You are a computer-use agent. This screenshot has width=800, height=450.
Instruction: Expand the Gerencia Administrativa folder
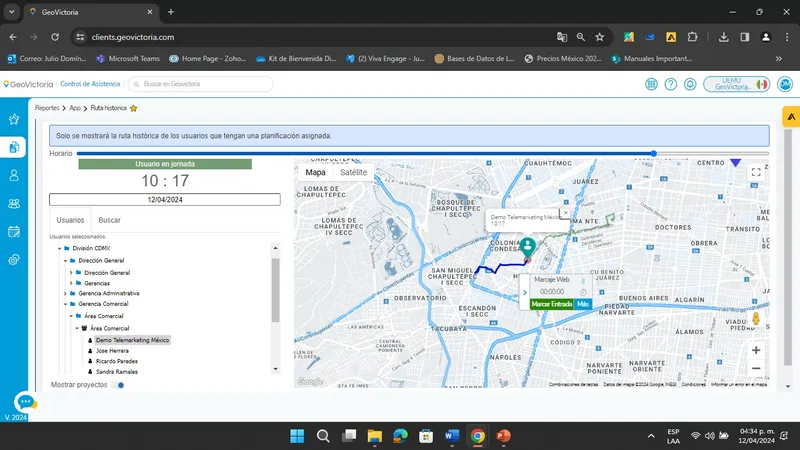tap(65, 293)
